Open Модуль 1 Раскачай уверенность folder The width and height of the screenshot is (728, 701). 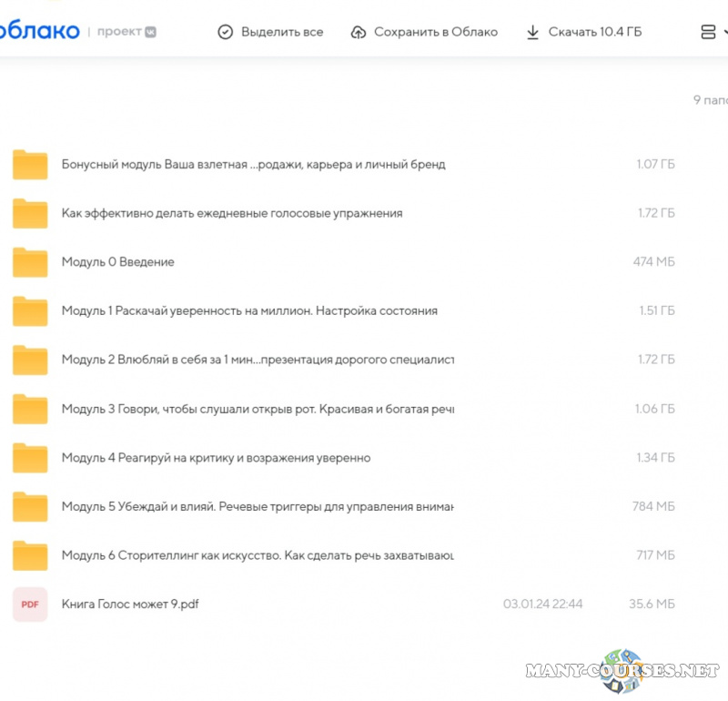pos(248,310)
